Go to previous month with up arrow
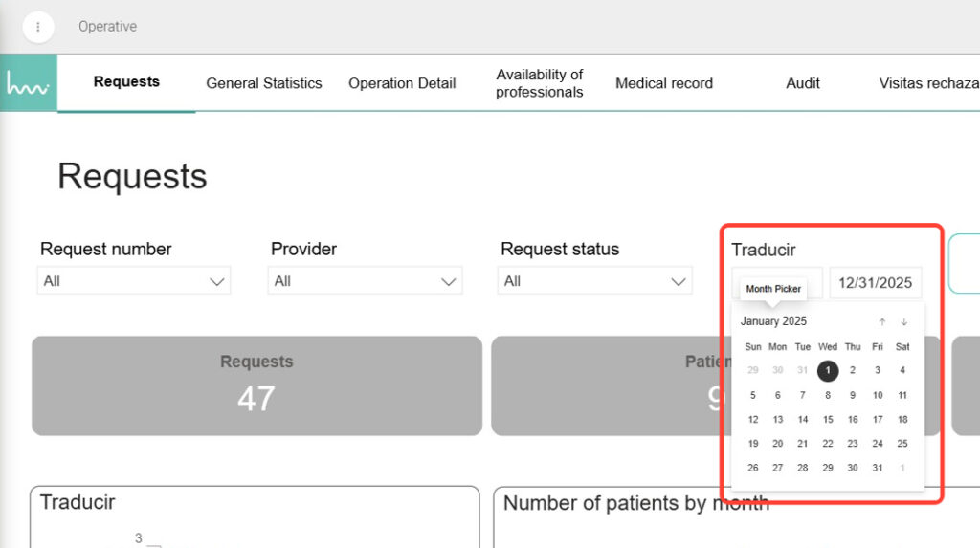 882,322
